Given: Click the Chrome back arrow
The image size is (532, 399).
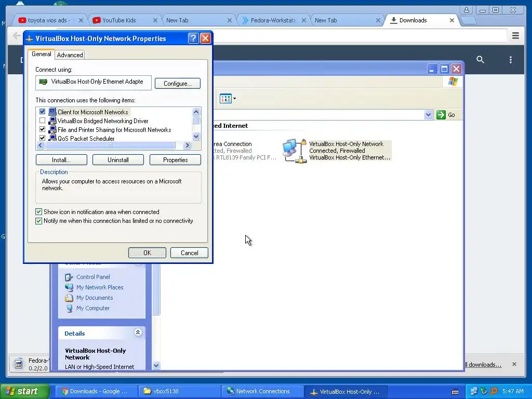Looking at the screenshot, I should click(x=16, y=35).
